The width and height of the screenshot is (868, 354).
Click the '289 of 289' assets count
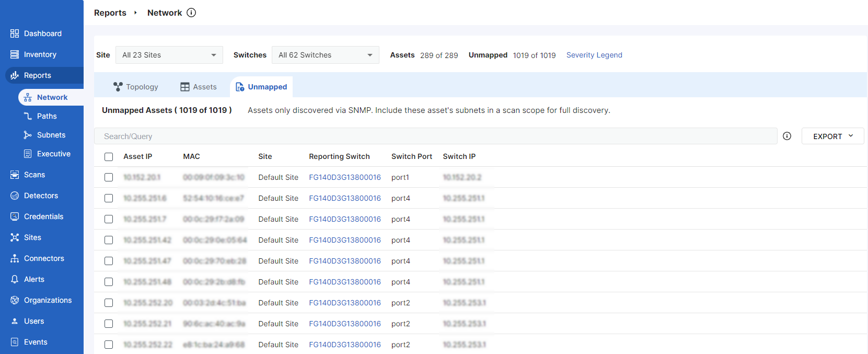pyautogui.click(x=439, y=55)
